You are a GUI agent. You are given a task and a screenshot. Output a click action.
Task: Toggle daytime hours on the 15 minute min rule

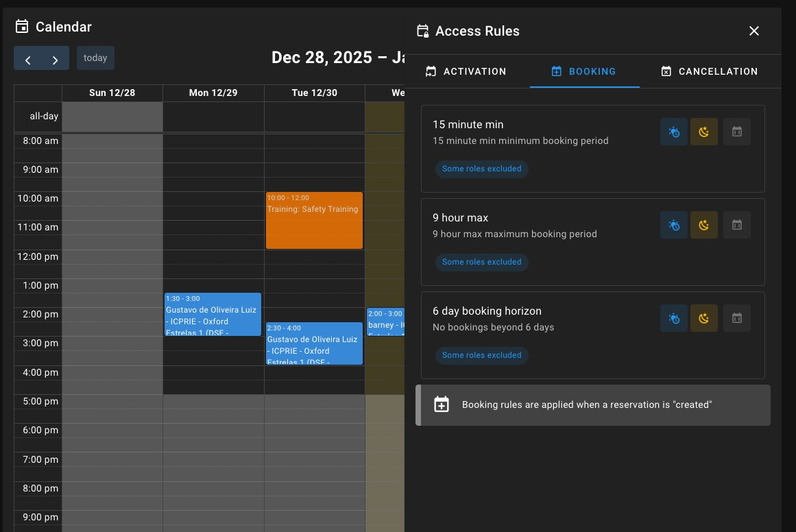coord(673,132)
